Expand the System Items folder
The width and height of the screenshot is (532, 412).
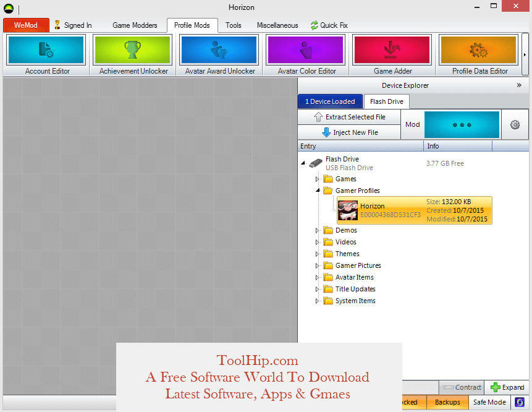[317, 301]
